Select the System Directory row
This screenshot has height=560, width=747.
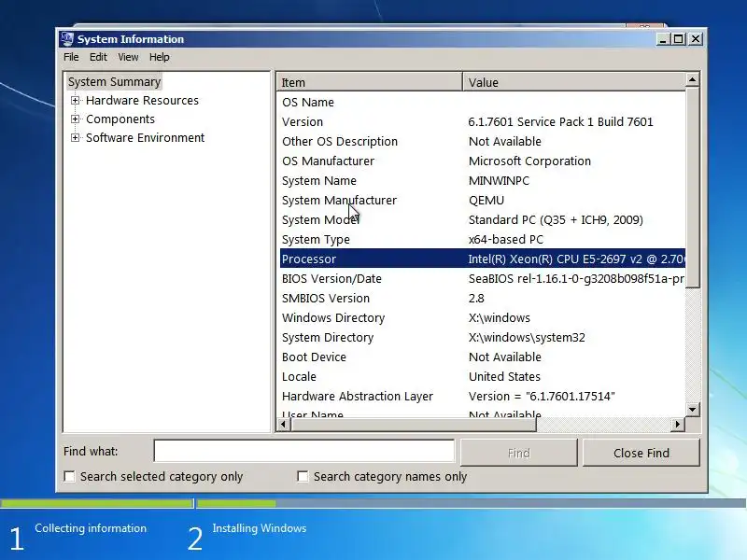(483, 338)
